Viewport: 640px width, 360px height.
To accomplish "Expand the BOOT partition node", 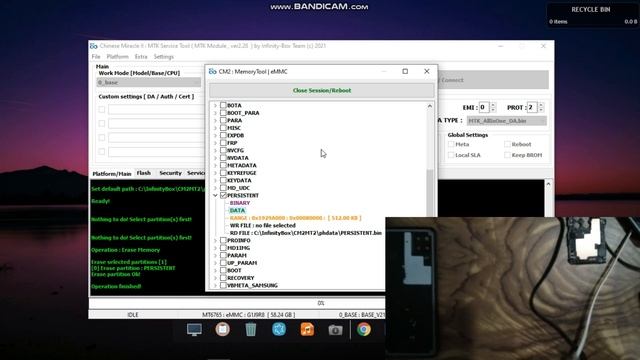I will coord(215,270).
